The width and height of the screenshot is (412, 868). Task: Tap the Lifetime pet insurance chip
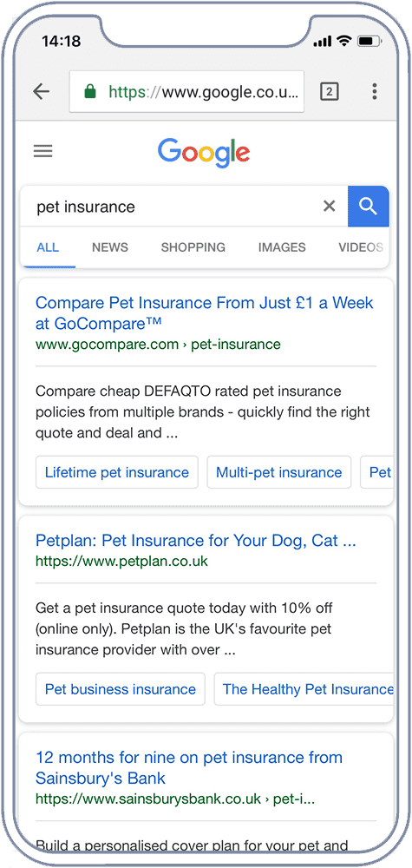click(x=117, y=472)
